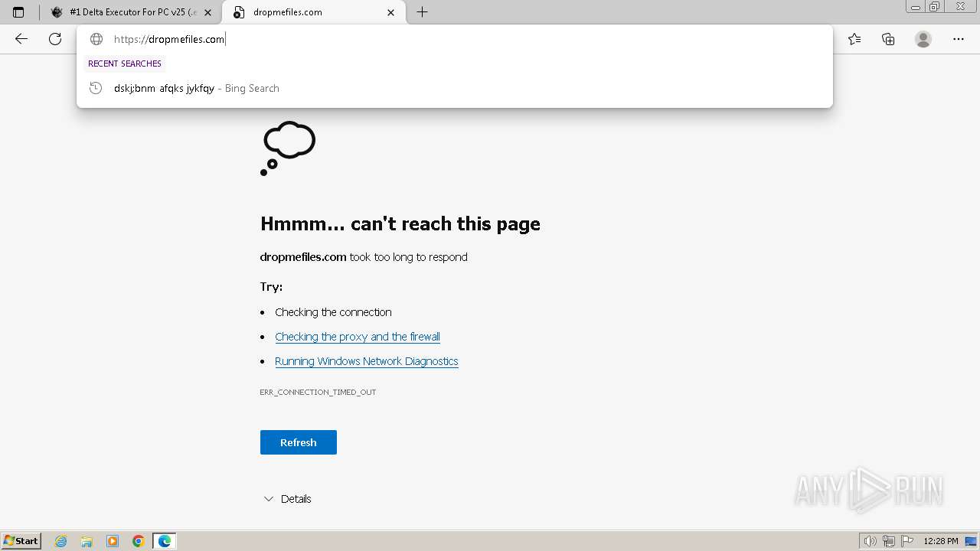This screenshot has width=980, height=551.
Task: Select the recent search 'dskj;bnm afqks jykfqy'
Action: click(455, 88)
